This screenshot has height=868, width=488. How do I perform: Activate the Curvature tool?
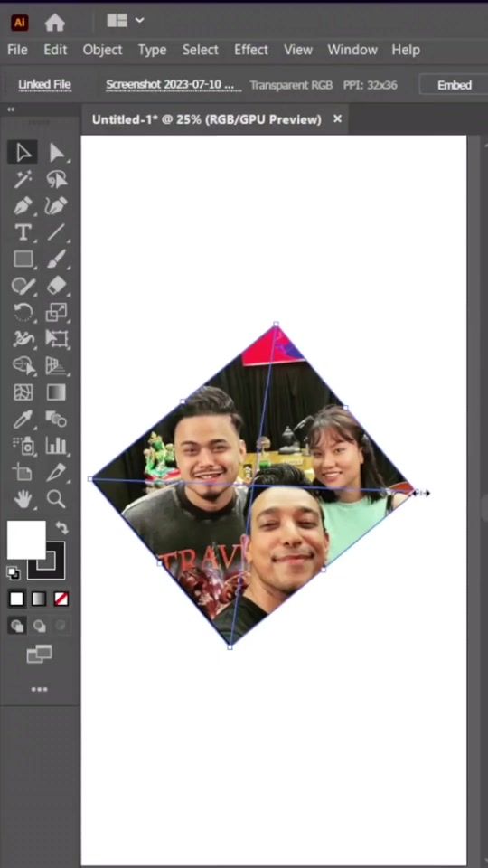click(56, 205)
